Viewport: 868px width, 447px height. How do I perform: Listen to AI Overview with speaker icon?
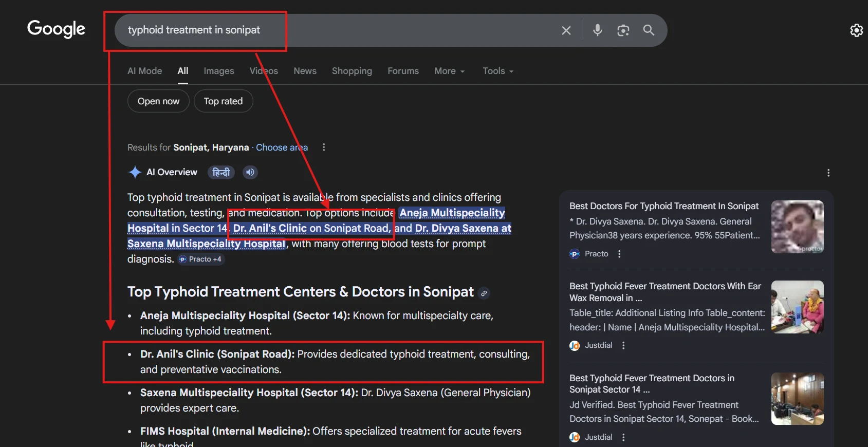point(250,172)
